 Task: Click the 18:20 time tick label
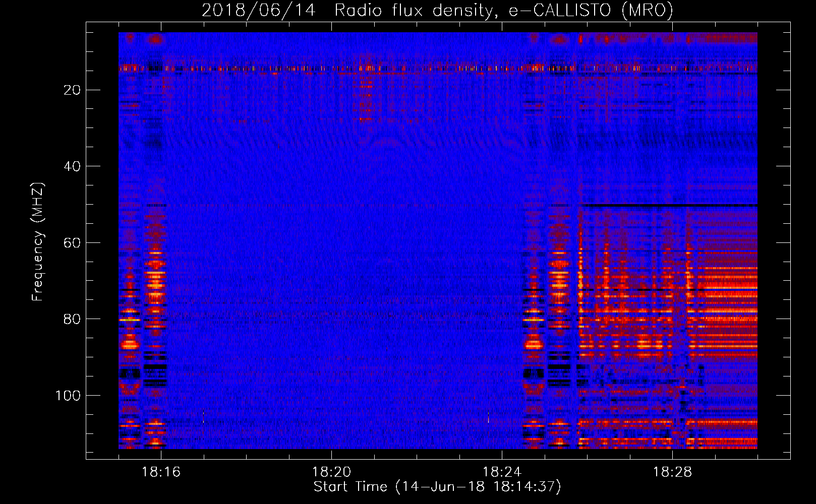pos(331,472)
